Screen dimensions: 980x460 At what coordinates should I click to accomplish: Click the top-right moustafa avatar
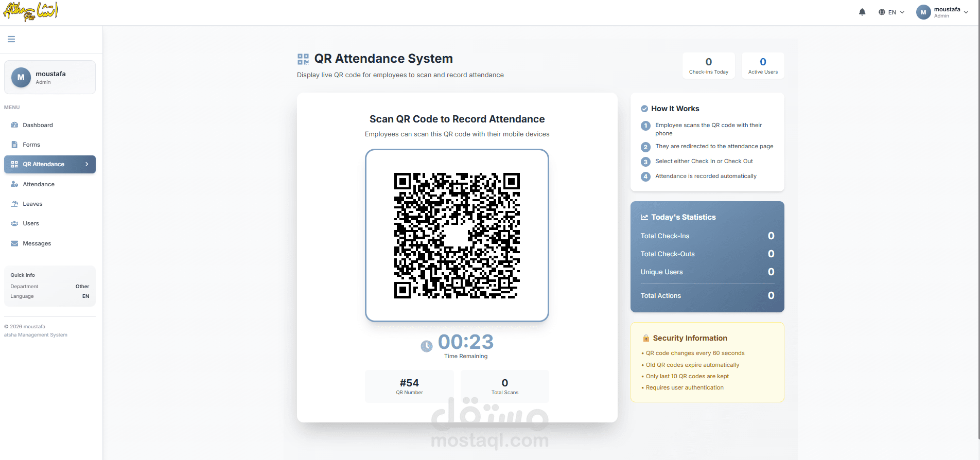[923, 12]
